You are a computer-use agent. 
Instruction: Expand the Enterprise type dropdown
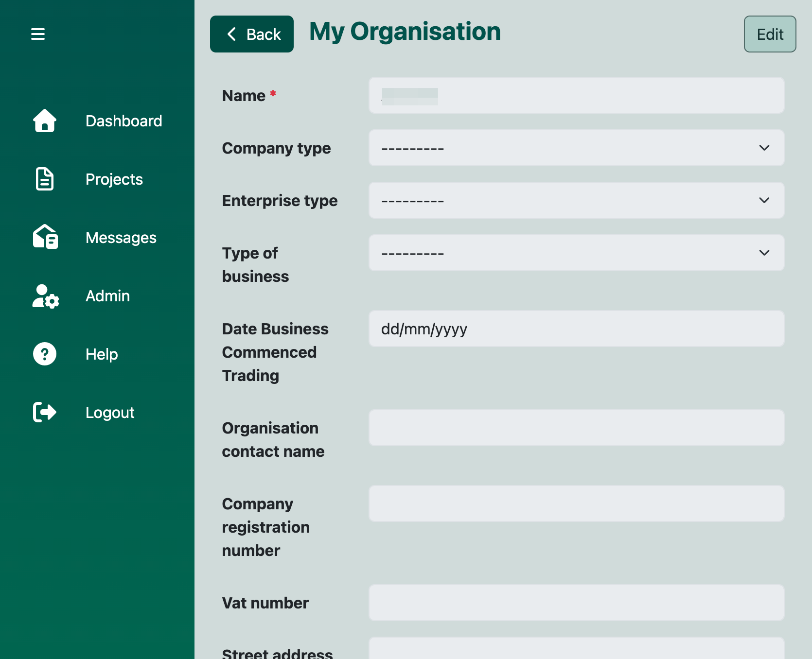coord(576,200)
